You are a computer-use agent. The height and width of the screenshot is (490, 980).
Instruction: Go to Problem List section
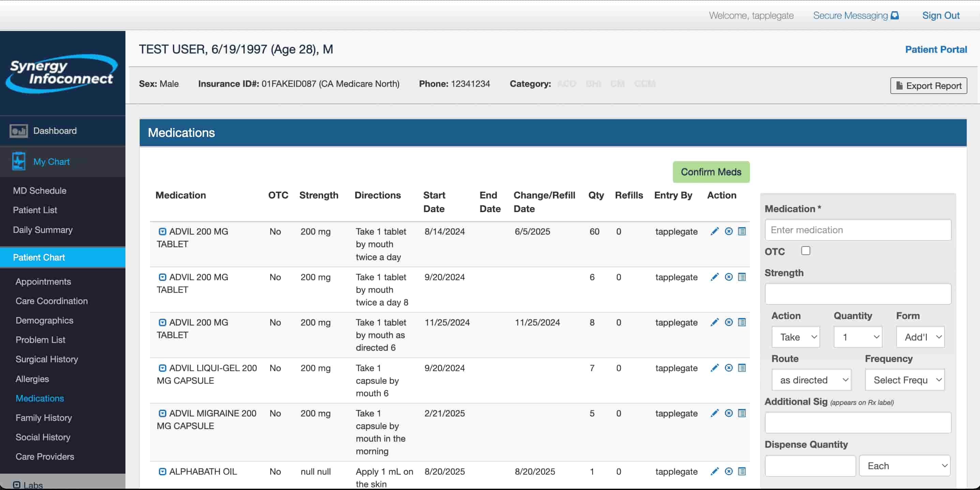tap(40, 339)
